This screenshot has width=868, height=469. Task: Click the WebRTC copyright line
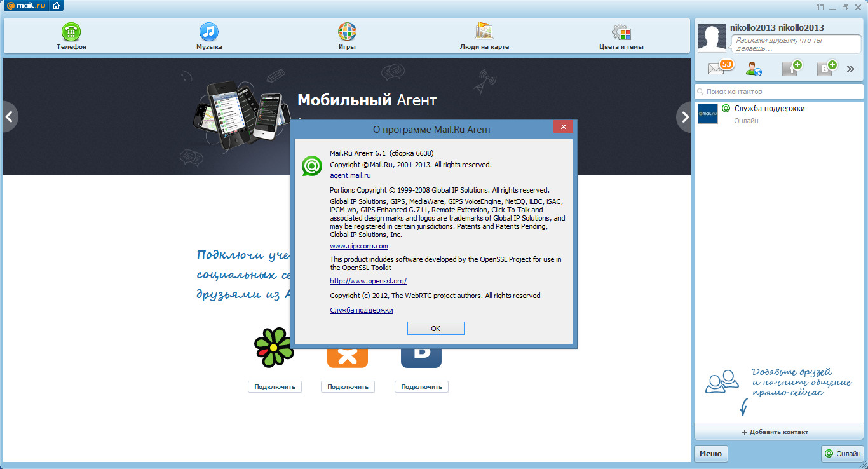coord(435,296)
